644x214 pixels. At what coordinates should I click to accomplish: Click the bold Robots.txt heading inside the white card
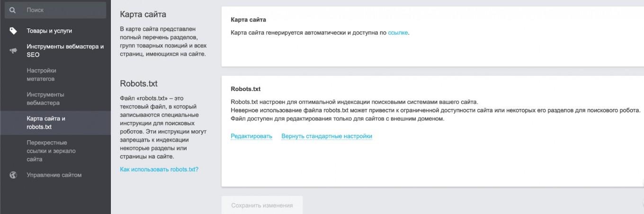click(x=246, y=89)
